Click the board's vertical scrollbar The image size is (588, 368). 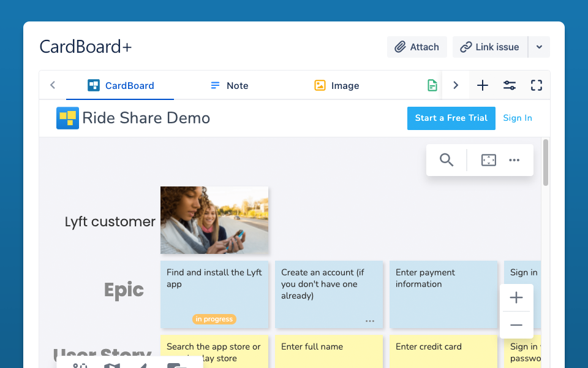coord(546,162)
